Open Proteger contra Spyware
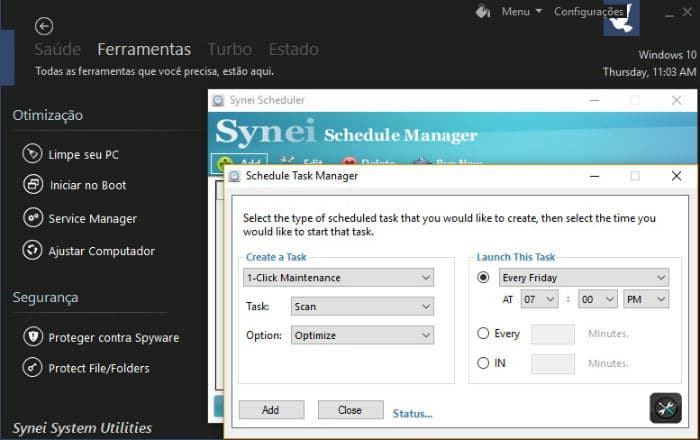The height and width of the screenshot is (440, 700). point(101,337)
